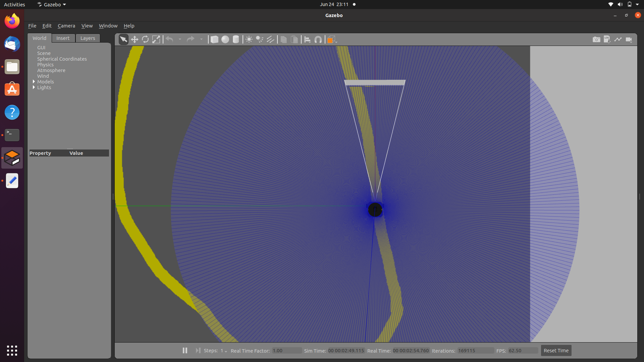
Task: Insert a box shape
Action: coord(214,40)
